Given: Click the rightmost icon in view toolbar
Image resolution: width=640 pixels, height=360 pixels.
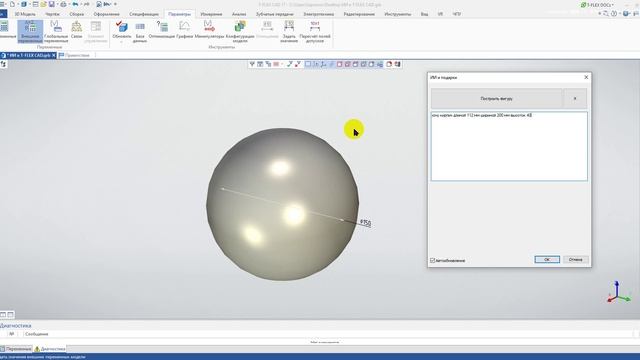Looking at the screenshot, I should coord(397,64).
